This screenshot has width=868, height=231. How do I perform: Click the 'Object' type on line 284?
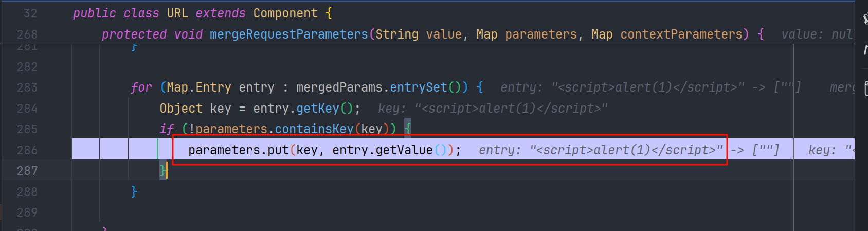181,109
